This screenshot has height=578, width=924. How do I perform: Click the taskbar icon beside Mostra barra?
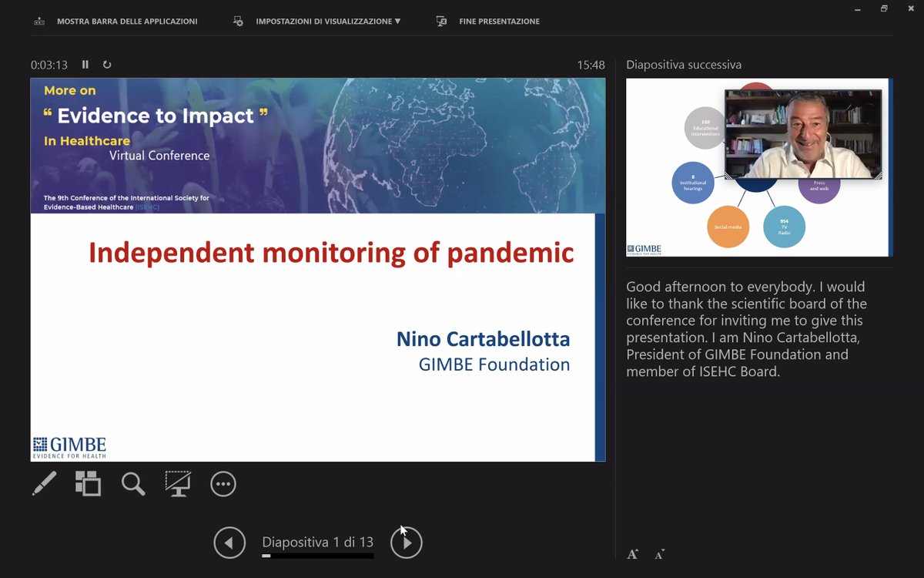pos(39,21)
